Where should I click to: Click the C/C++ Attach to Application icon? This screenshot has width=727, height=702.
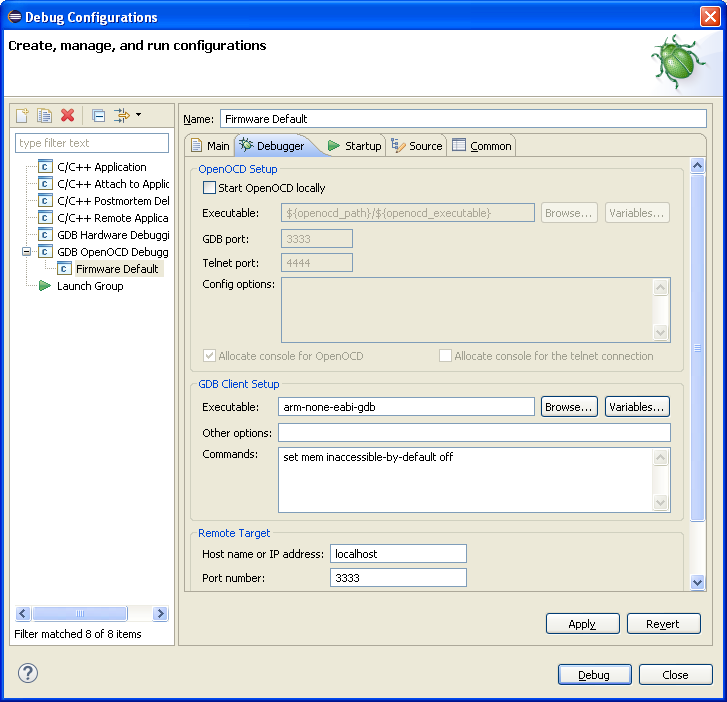click(45, 184)
